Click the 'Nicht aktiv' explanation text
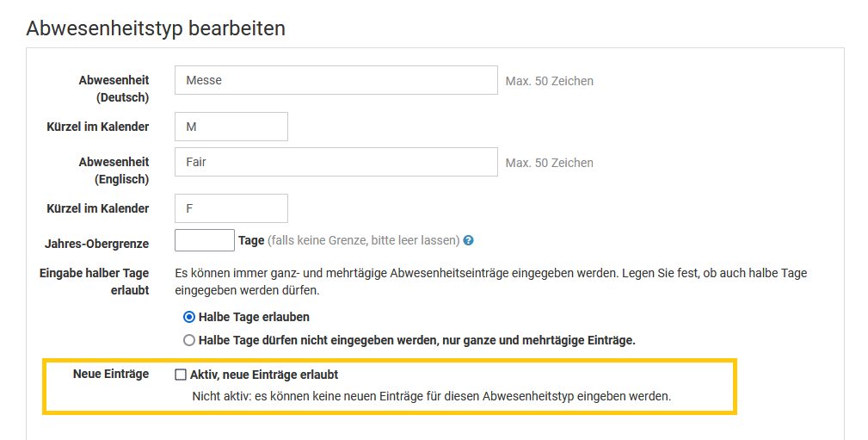The image size is (868, 440). (x=430, y=397)
